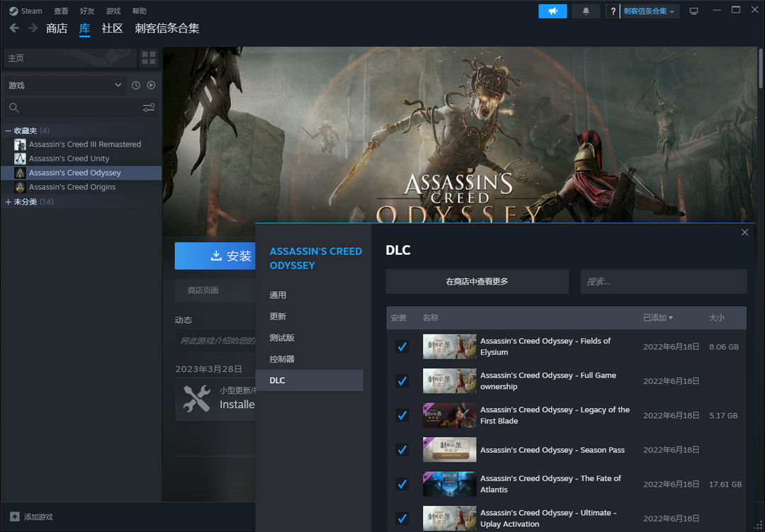Click the announcements megaphone icon
Image resolution: width=765 pixels, height=532 pixels.
click(x=552, y=11)
